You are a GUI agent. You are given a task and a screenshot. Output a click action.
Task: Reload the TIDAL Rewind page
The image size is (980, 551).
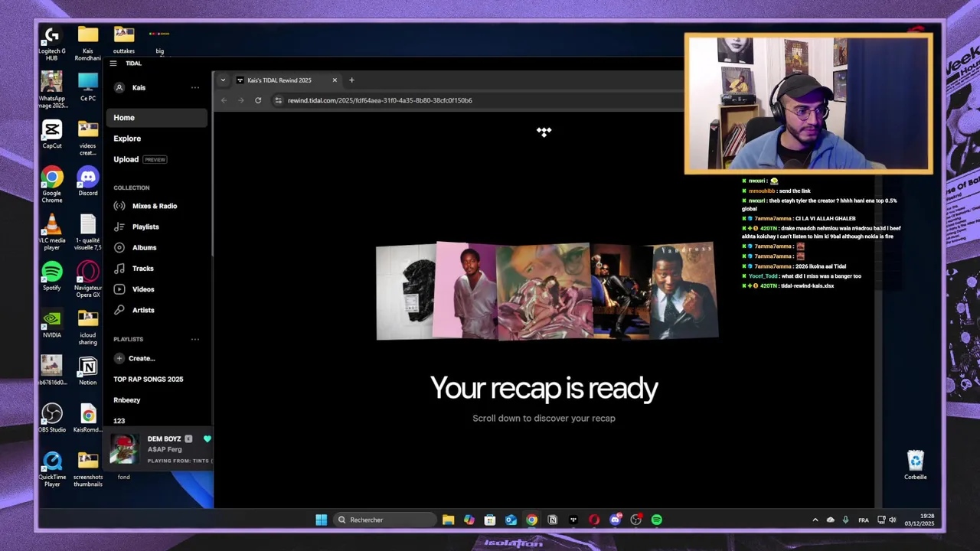[x=258, y=100]
